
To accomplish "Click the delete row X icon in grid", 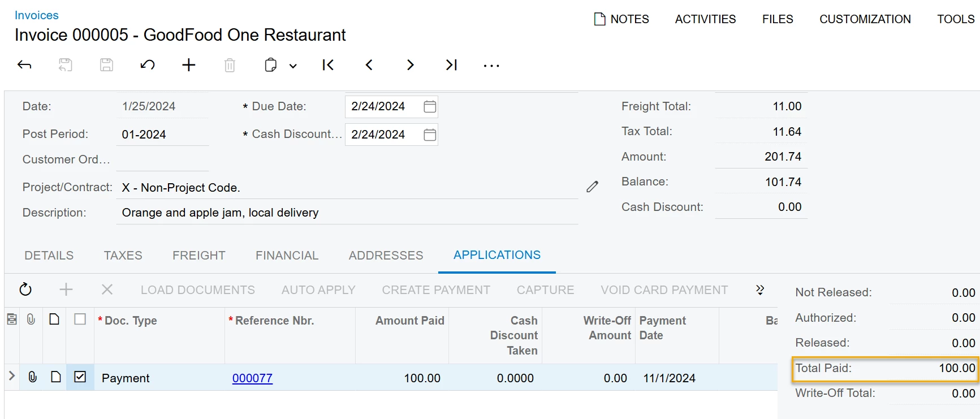I will tap(107, 290).
